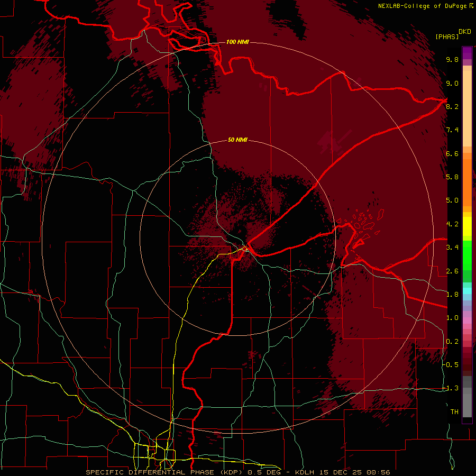Click the 0.2 scale value label

click(x=452, y=341)
